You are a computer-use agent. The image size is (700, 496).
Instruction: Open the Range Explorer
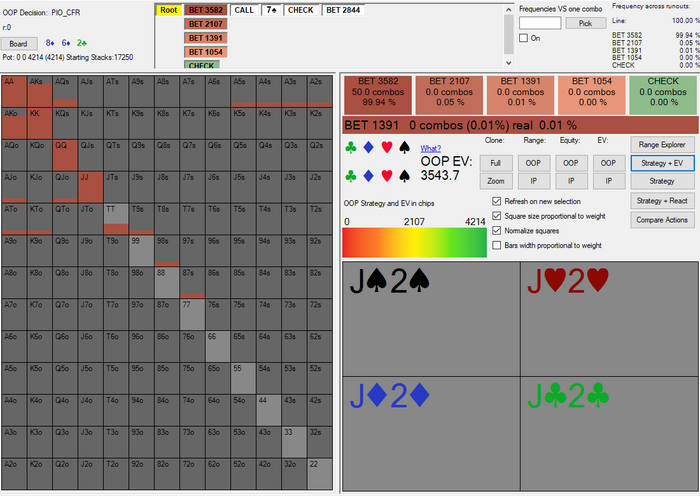click(662, 145)
